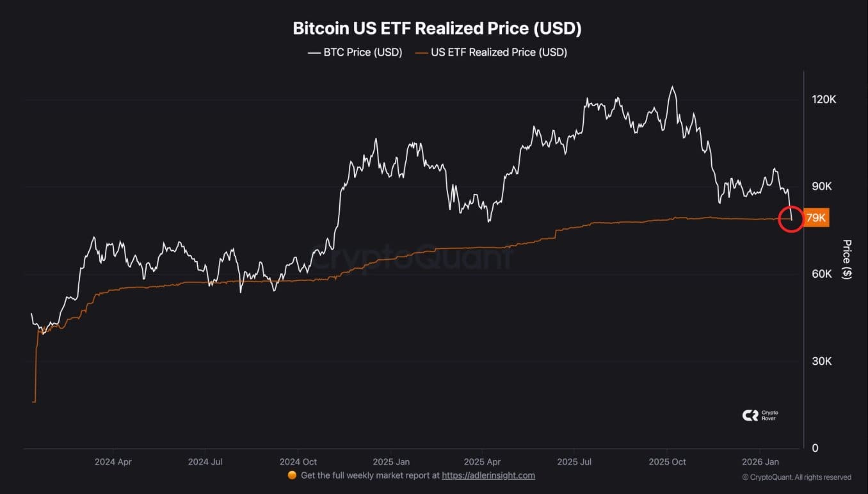Click the 2024 Oct date label
The image size is (868, 494).
(x=298, y=461)
